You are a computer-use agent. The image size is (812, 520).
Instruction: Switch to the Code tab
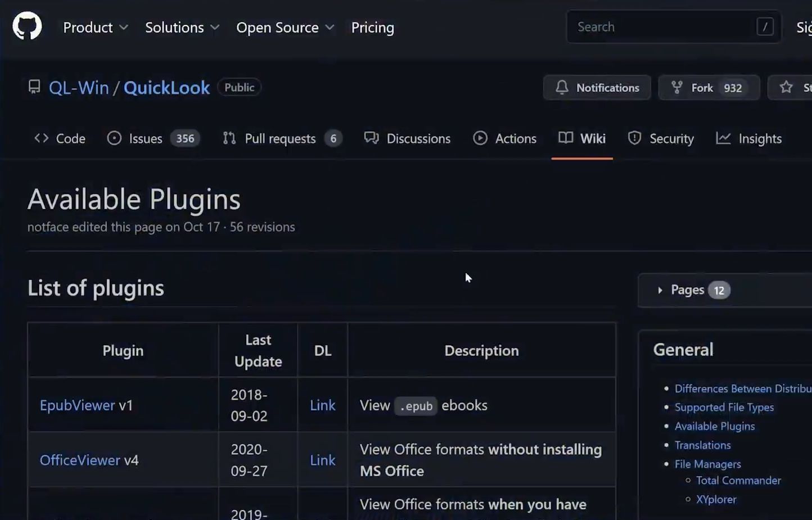(x=60, y=138)
